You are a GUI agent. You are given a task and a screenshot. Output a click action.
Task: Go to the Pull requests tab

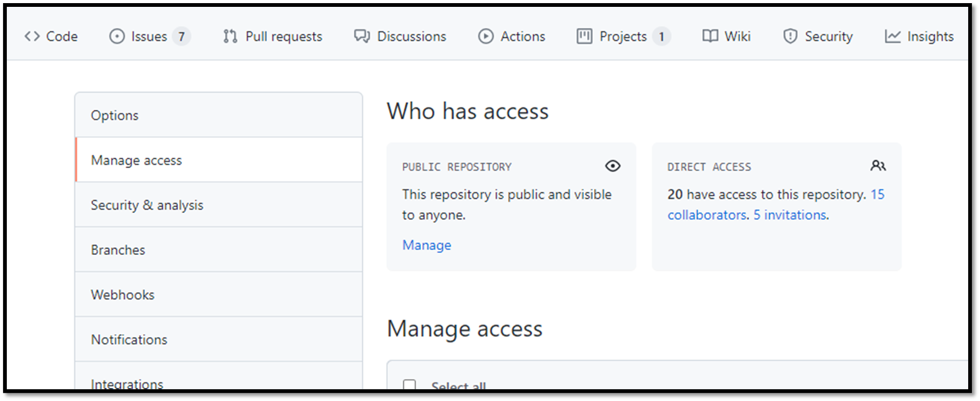click(272, 36)
